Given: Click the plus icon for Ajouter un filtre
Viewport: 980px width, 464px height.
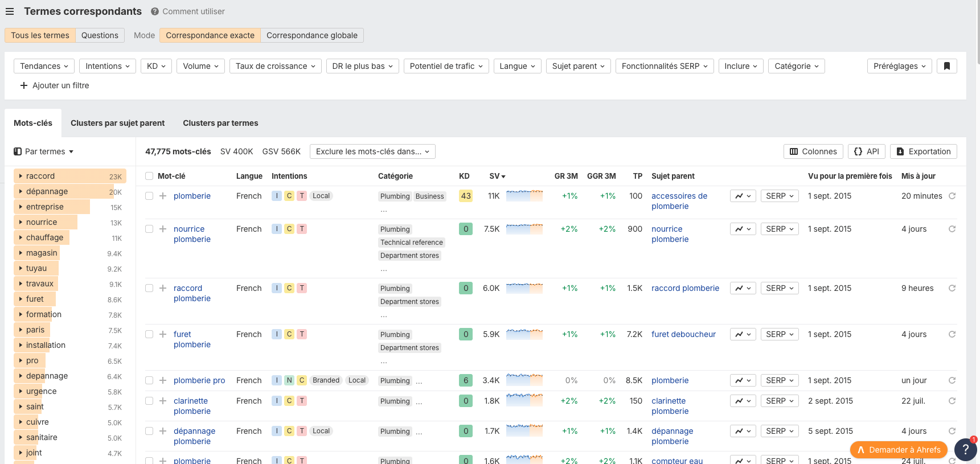Looking at the screenshot, I should 24,85.
